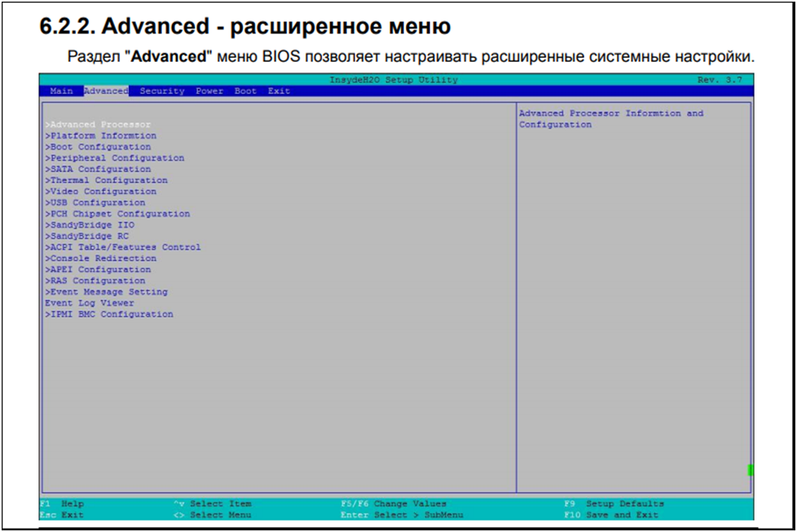Select Event Log Viewer entry

pos(90,303)
